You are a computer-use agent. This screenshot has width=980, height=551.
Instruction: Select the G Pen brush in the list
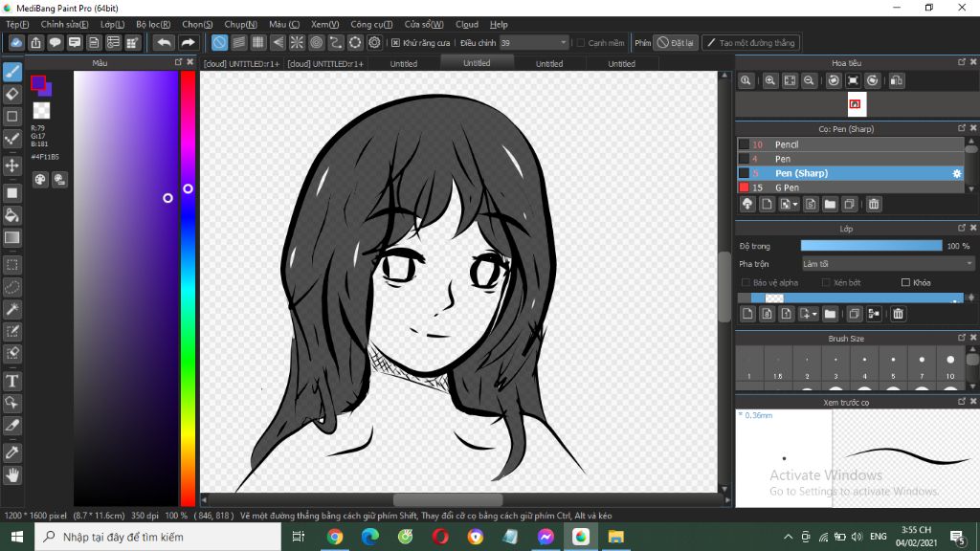pyautogui.click(x=851, y=187)
